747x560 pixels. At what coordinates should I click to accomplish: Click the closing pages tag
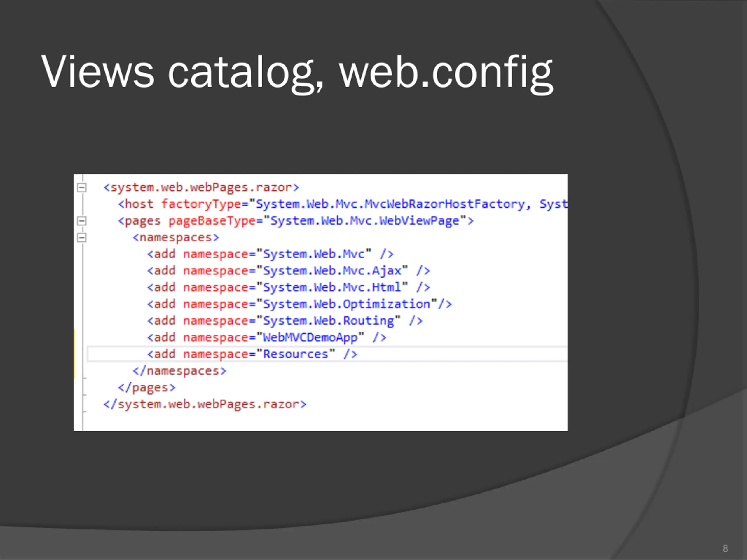(147, 388)
